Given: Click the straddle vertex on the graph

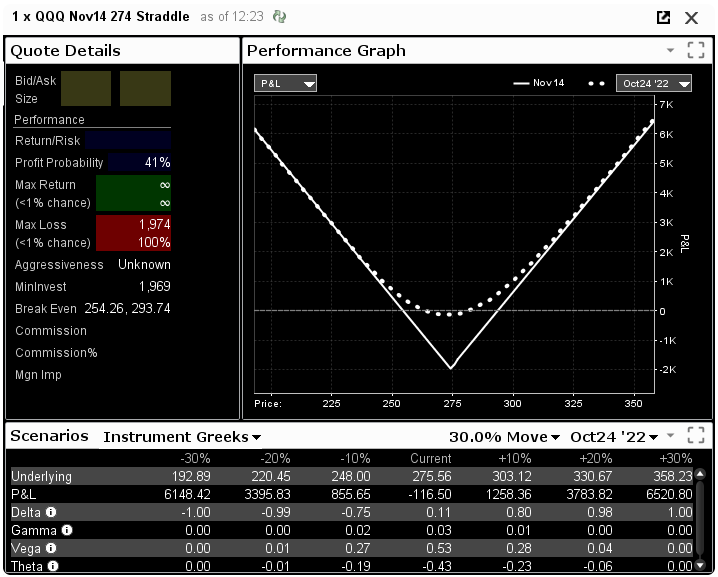Looking at the screenshot, I should (451, 368).
